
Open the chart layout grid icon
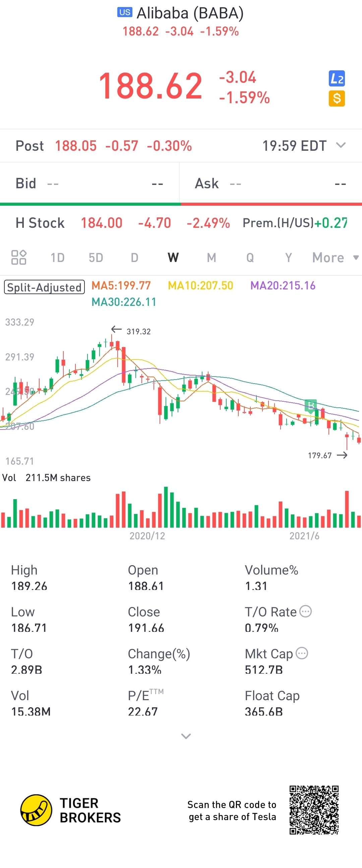point(19,257)
